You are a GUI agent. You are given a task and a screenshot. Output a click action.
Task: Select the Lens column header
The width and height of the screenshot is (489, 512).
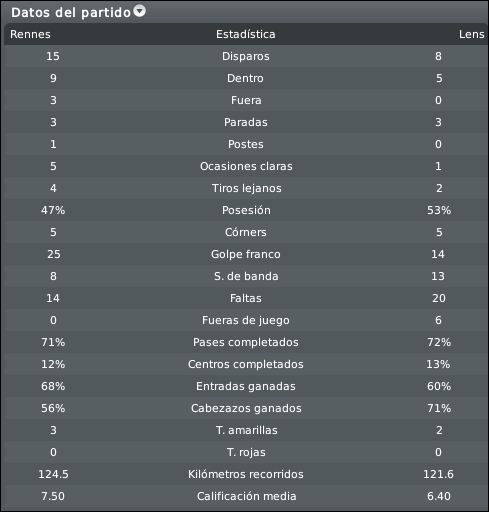[x=471, y=34]
